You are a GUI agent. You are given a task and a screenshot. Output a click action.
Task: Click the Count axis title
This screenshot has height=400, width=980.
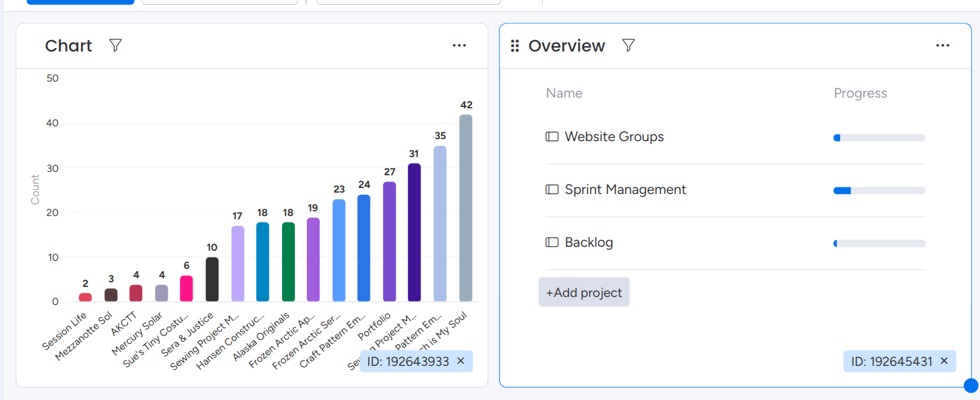(x=35, y=189)
